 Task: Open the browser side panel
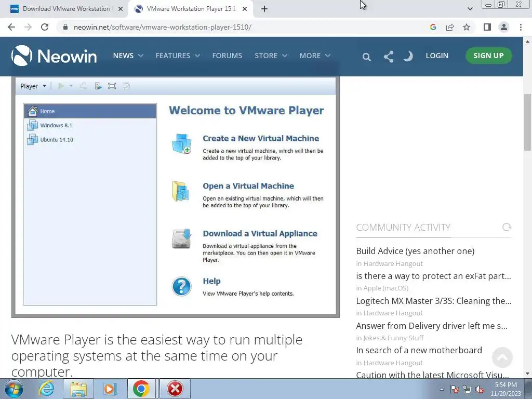pyautogui.click(x=487, y=27)
